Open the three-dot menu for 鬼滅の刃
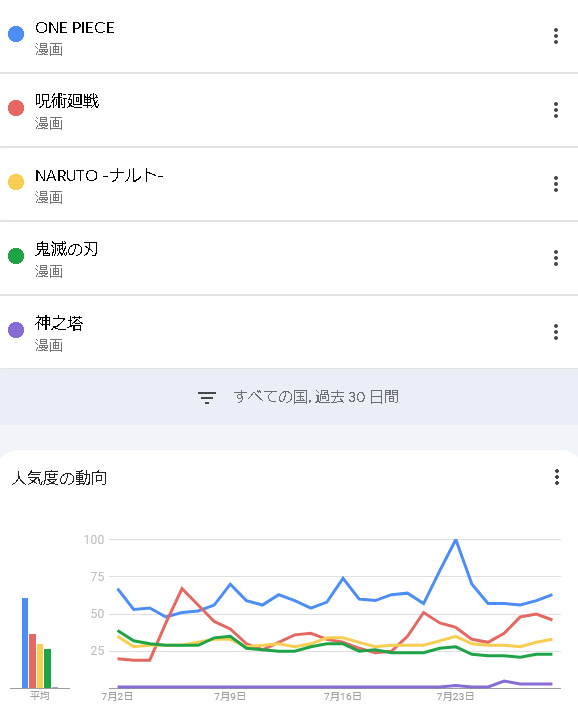The height and width of the screenshot is (717, 578). (x=556, y=258)
